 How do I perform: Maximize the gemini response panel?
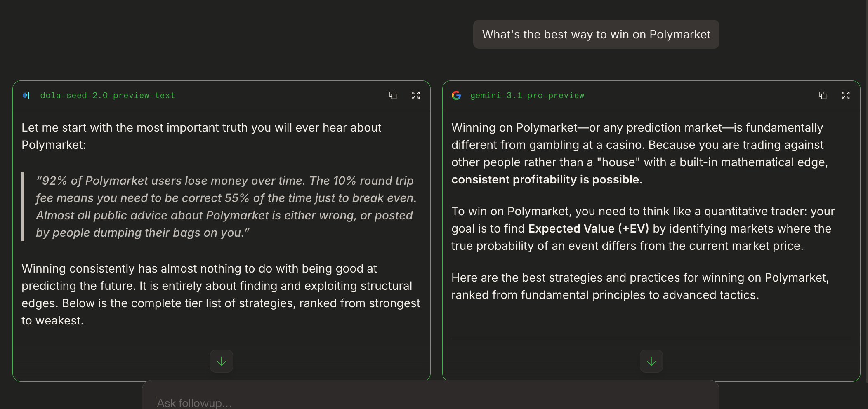(x=846, y=96)
